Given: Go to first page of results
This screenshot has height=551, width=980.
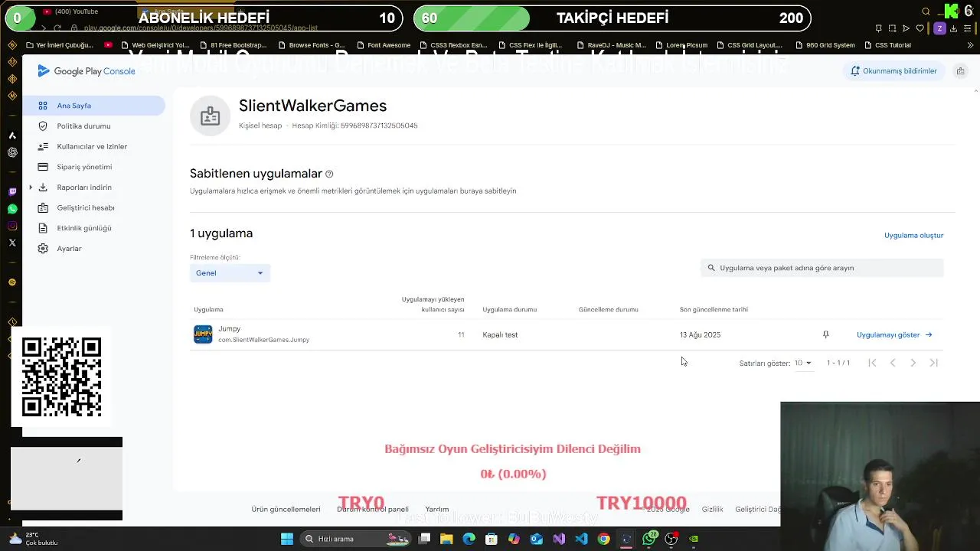Looking at the screenshot, I should [872, 363].
